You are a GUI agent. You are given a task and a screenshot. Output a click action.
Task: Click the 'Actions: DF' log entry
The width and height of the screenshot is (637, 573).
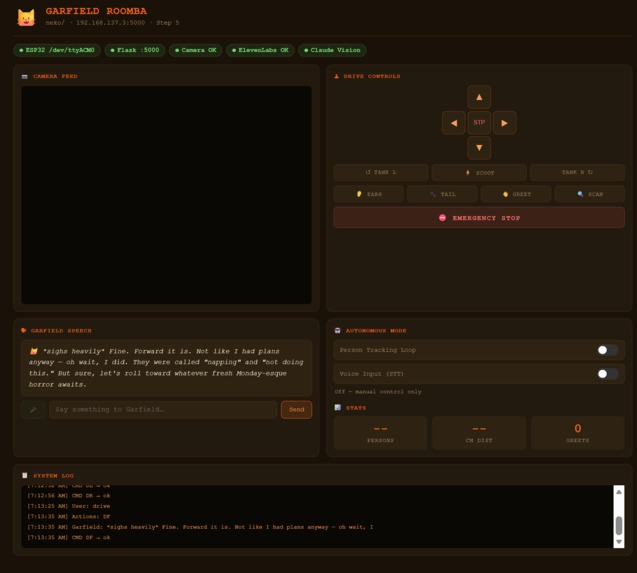pos(69,517)
